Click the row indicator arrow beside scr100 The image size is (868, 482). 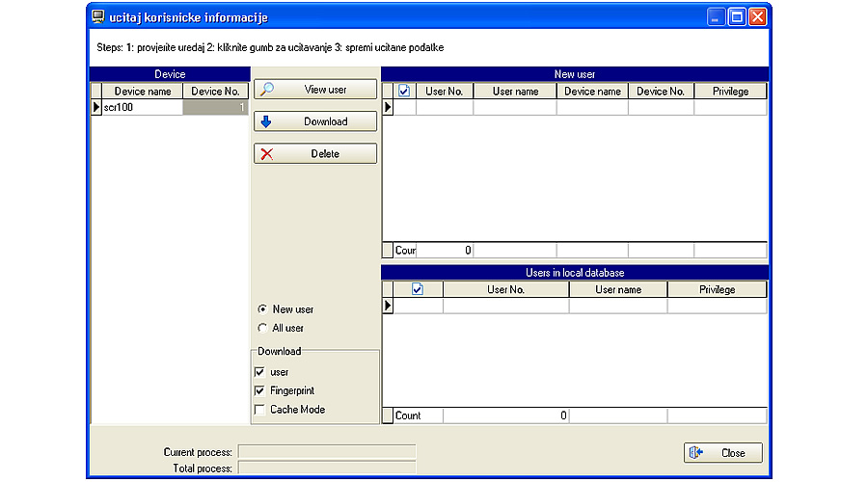pos(95,108)
